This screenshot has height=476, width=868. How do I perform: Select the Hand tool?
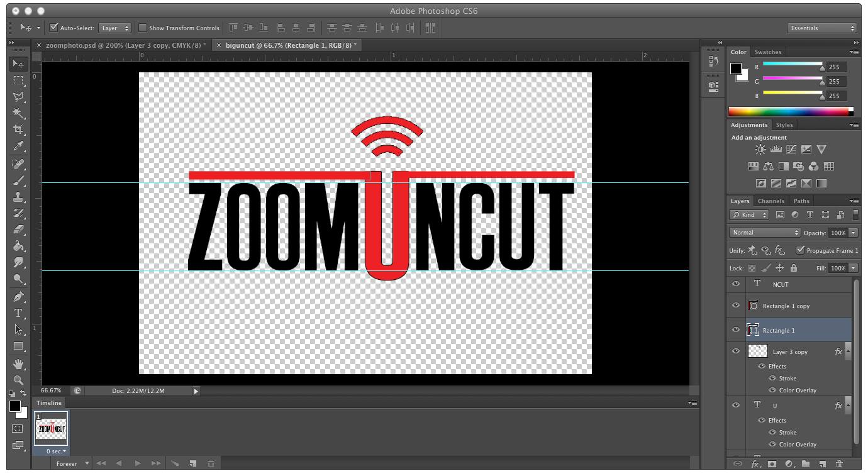pyautogui.click(x=18, y=363)
